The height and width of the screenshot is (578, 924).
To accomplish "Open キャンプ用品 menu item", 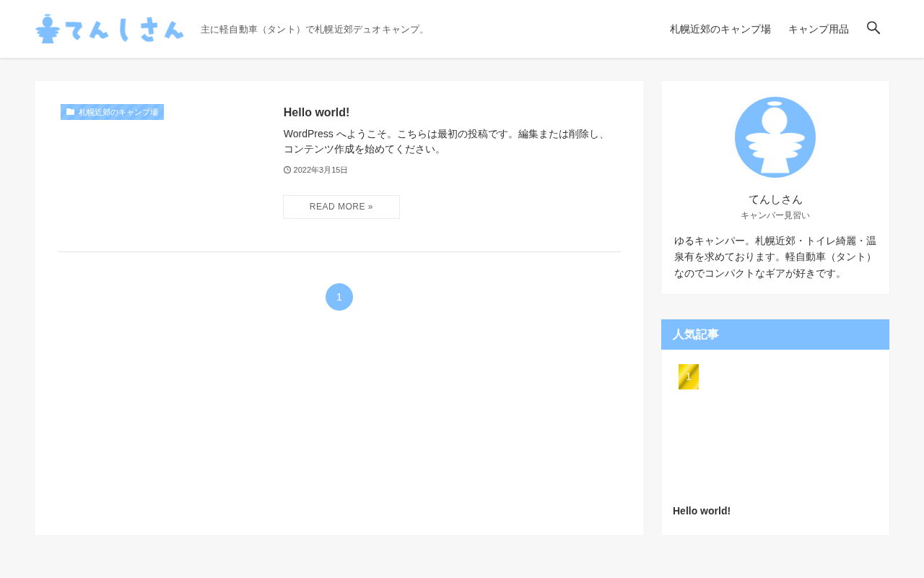I will 819,29.
